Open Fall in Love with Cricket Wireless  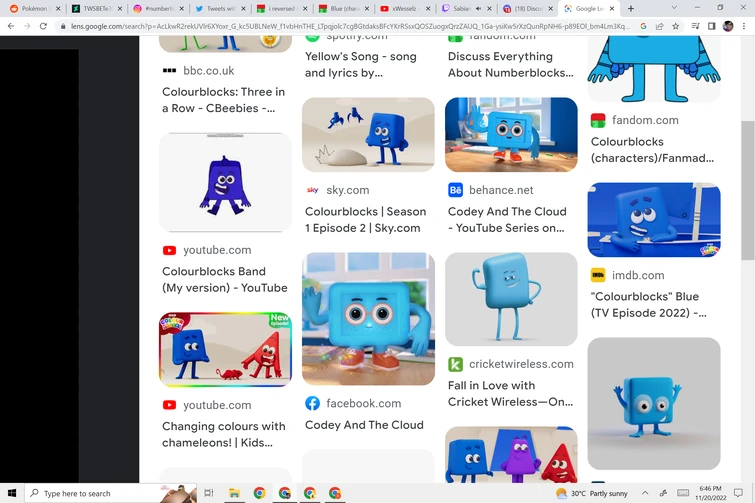[x=510, y=393]
